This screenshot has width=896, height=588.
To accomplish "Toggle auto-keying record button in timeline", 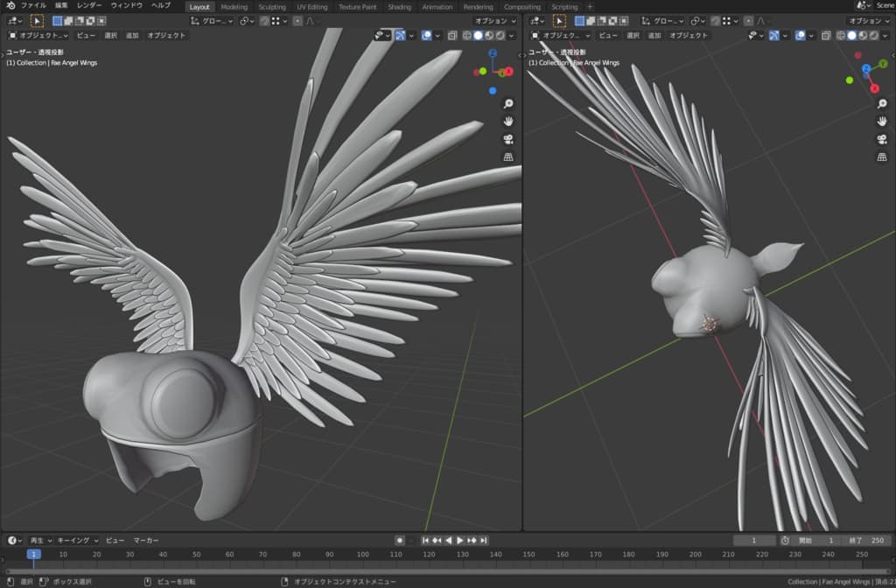I will 400,541.
